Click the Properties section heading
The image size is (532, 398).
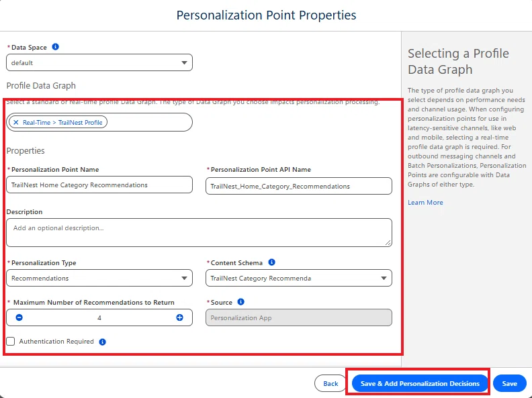[x=26, y=150]
